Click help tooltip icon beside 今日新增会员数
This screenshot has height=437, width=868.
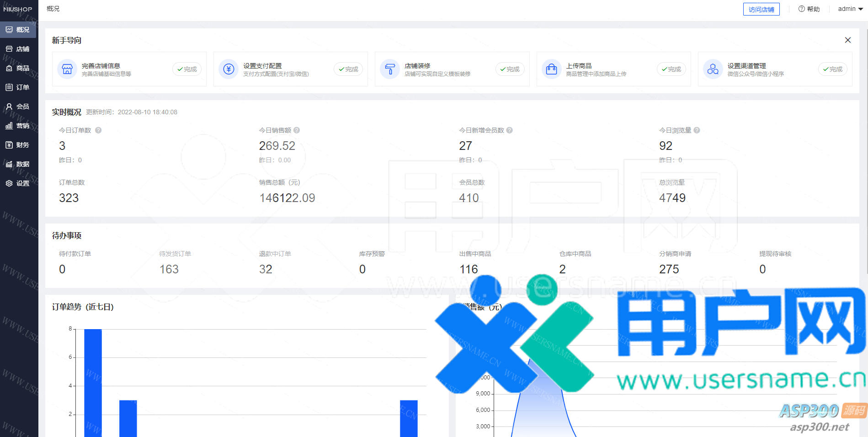(x=510, y=130)
